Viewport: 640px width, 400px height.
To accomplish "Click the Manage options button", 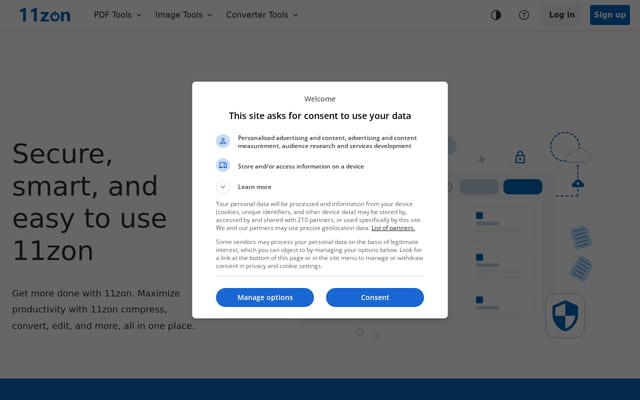I will pos(265,298).
